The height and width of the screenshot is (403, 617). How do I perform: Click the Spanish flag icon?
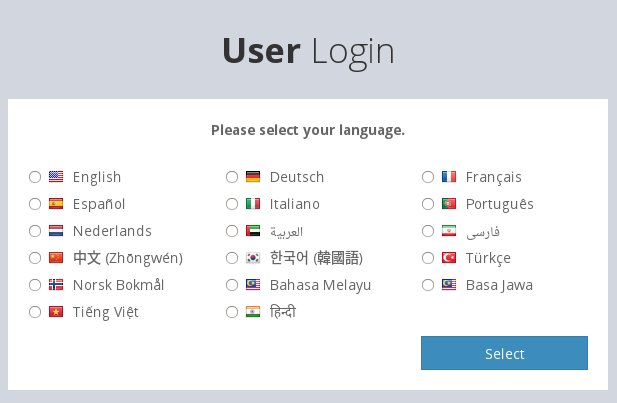pos(56,204)
